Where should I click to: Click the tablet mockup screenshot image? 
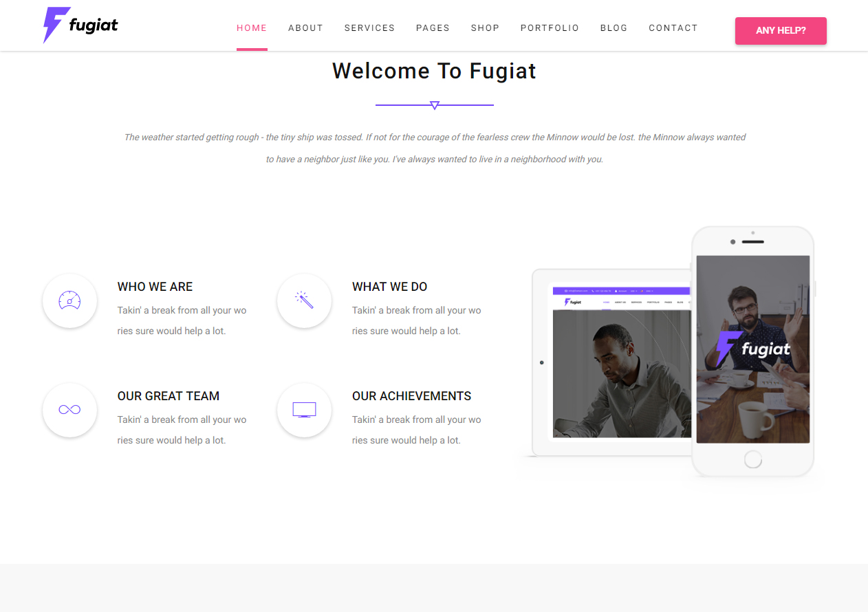622,362
